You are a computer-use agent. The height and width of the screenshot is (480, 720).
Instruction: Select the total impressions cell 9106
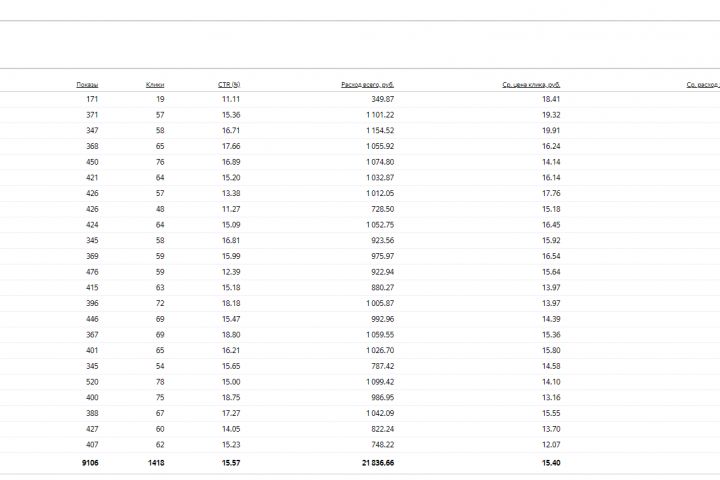click(x=87, y=463)
